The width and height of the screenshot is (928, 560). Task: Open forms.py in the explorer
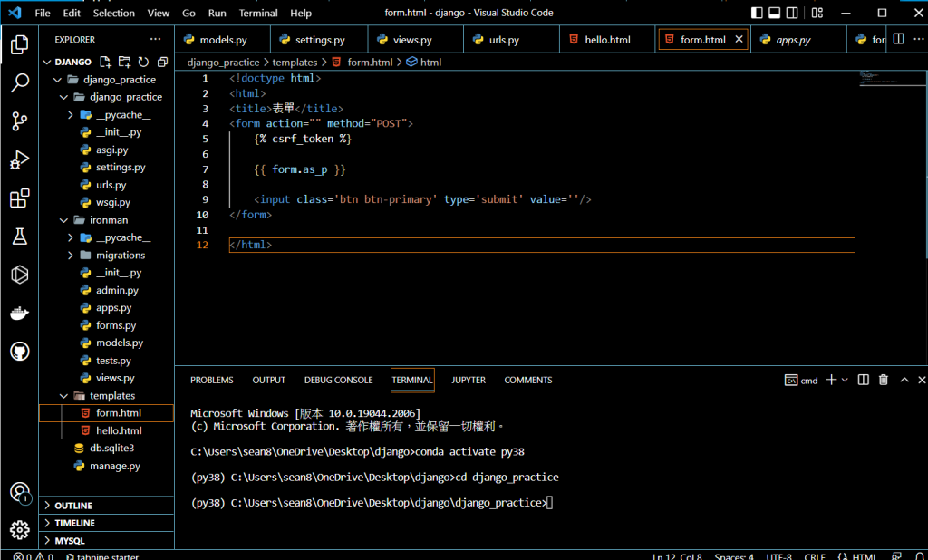[107, 325]
